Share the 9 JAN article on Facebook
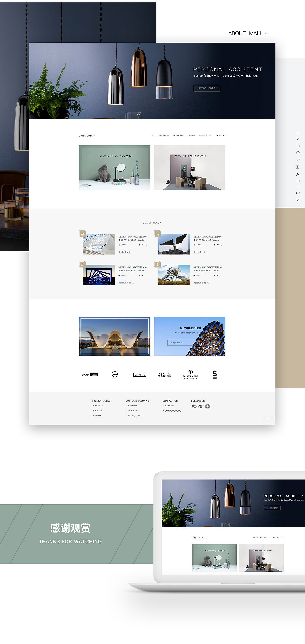The height and width of the screenshot is (644, 305). pos(214,245)
